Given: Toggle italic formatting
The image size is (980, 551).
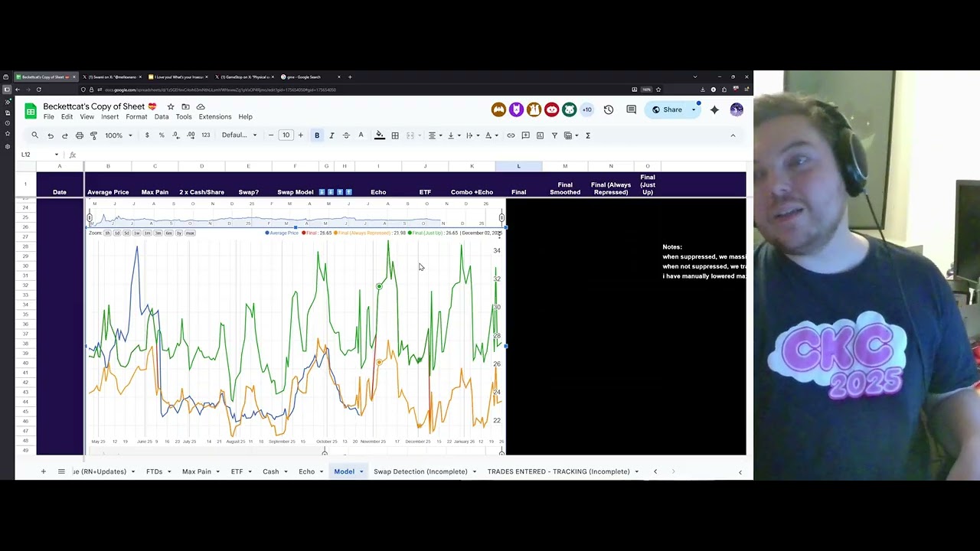Looking at the screenshot, I should (x=332, y=135).
